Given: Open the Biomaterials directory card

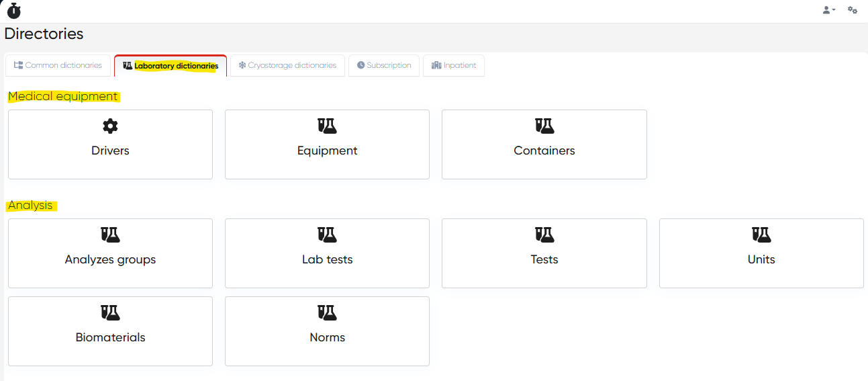Looking at the screenshot, I should (110, 331).
